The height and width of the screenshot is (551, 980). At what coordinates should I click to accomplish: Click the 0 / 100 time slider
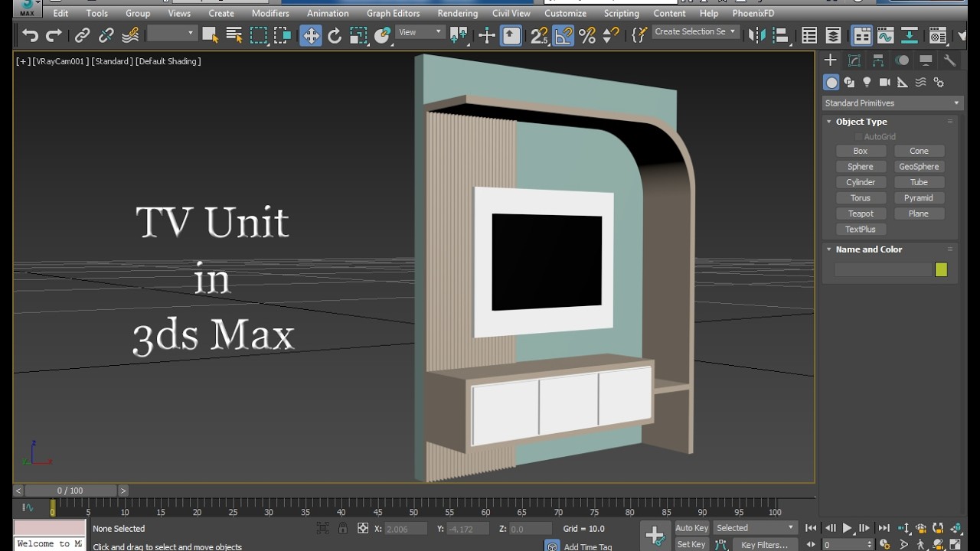[70, 491]
